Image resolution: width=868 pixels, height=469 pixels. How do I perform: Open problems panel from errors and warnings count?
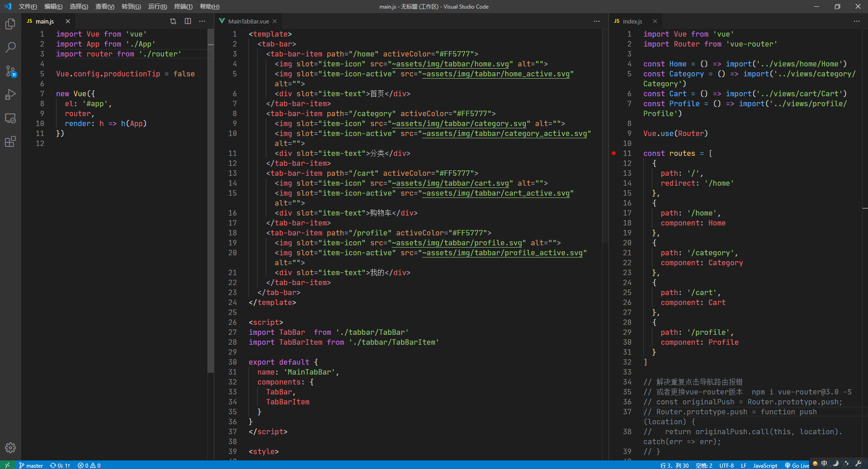(x=89, y=465)
